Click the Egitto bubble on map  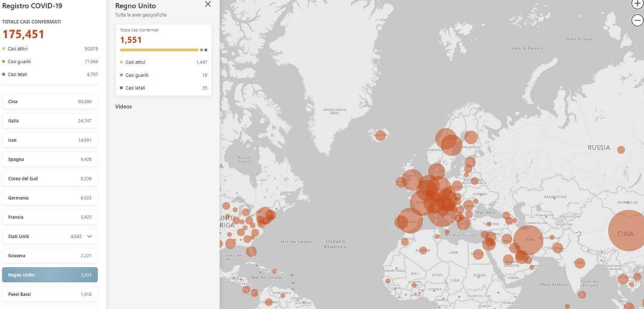point(478,254)
